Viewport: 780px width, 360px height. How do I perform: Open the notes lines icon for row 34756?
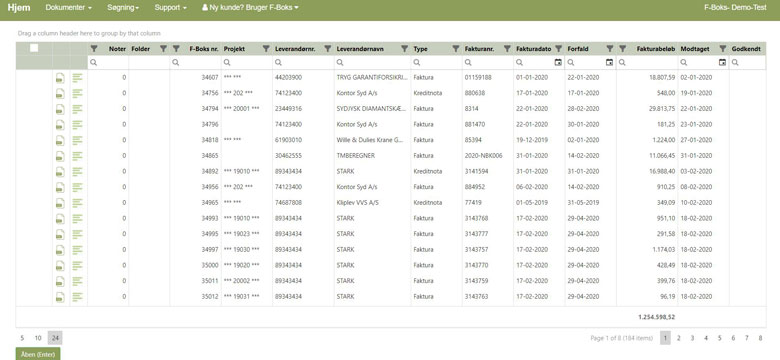tap(78, 93)
